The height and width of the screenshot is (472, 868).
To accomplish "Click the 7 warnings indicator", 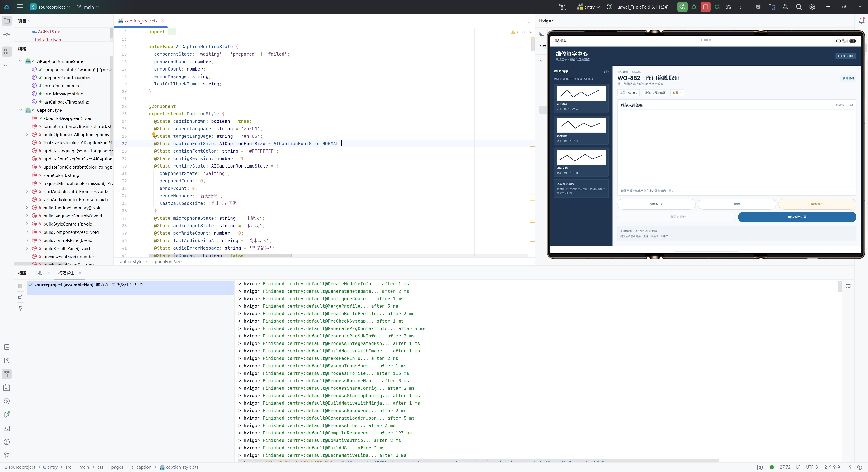I will 515,32.
